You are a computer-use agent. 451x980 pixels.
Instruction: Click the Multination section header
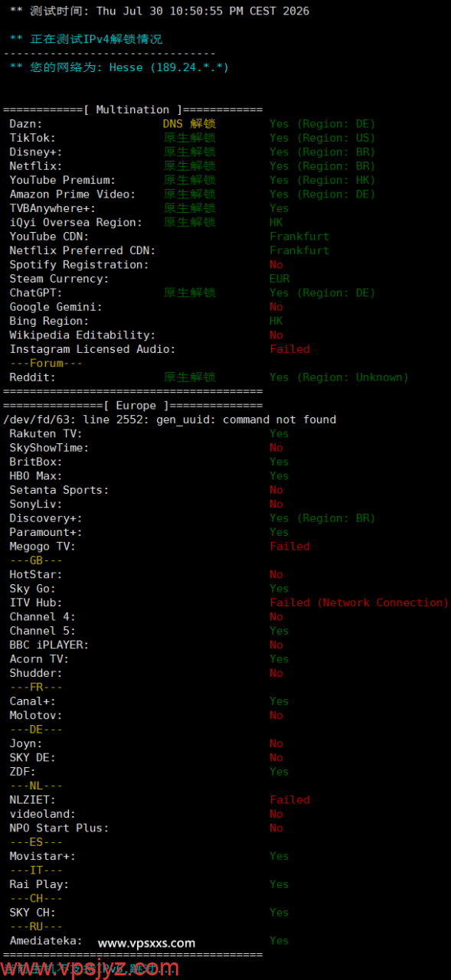point(133,109)
